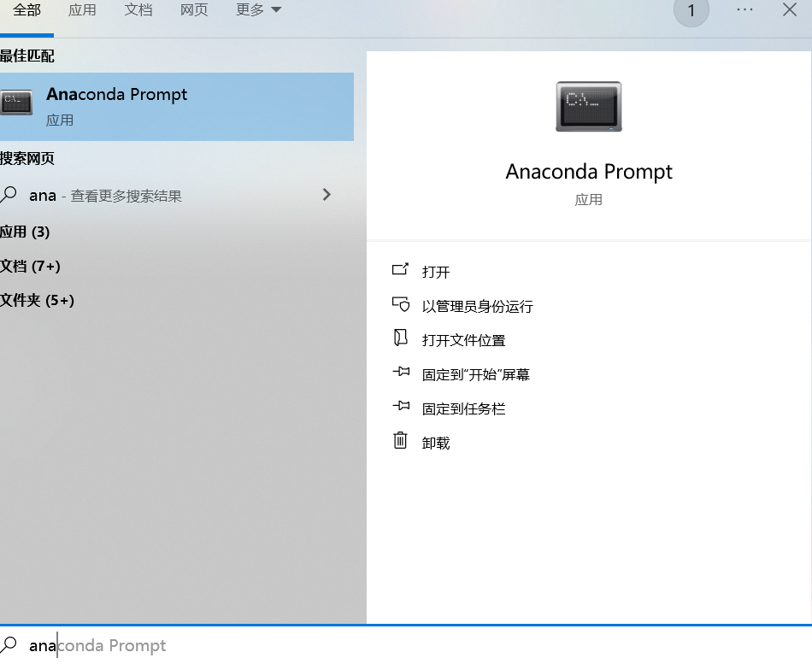812x664 pixels.
Task: Click the large Anaconda Prompt preview icon
Action: 589,106
